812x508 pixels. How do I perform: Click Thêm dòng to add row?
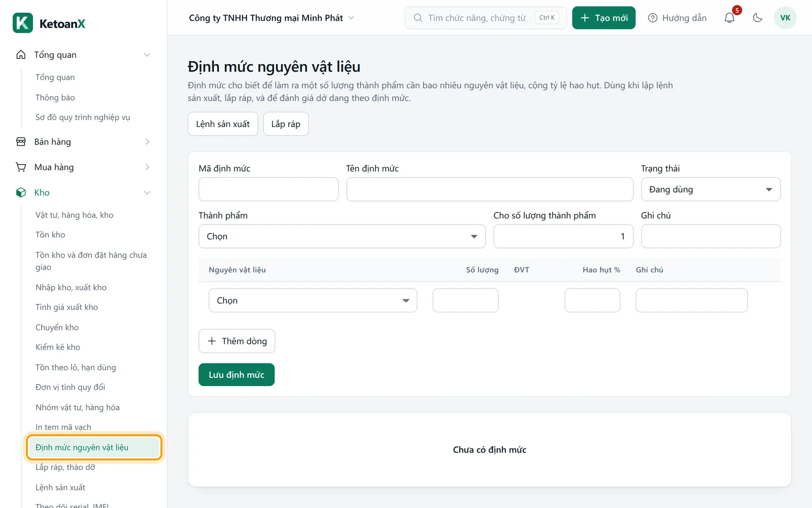[237, 341]
